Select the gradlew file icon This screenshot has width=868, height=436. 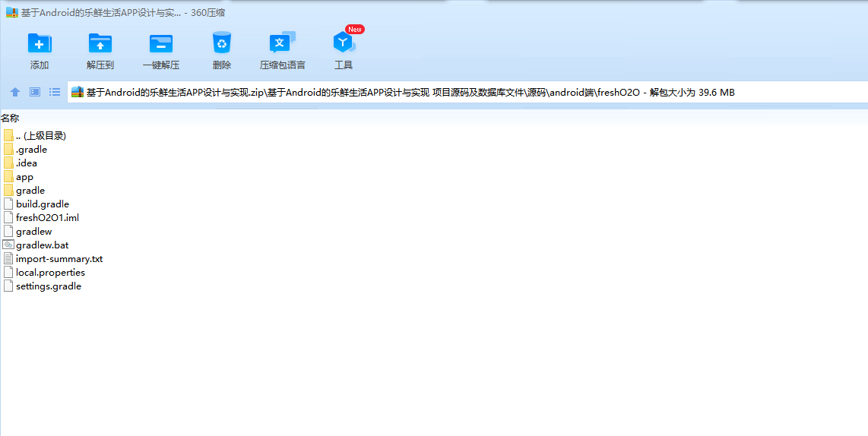coord(8,231)
